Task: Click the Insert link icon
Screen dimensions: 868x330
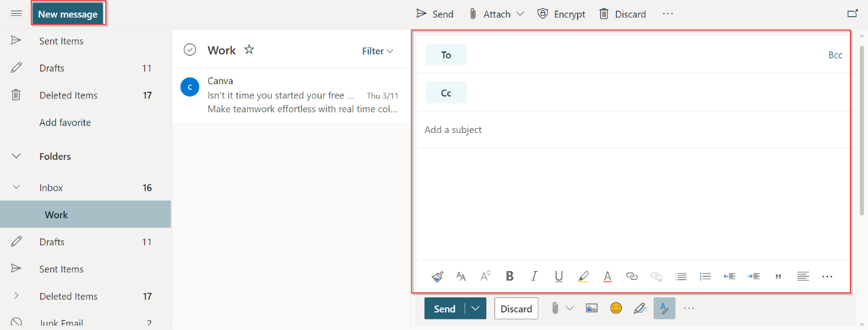Action: pos(632,276)
